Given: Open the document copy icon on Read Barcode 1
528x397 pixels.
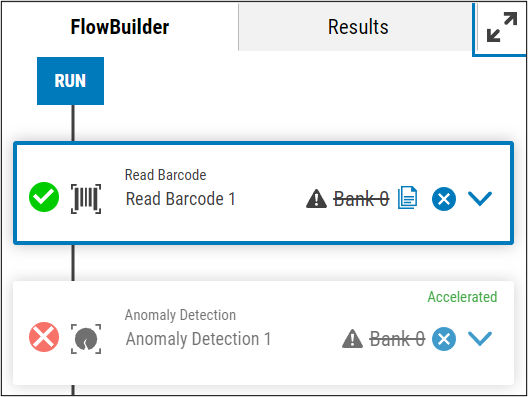Looking at the screenshot, I should pyautogui.click(x=407, y=198).
